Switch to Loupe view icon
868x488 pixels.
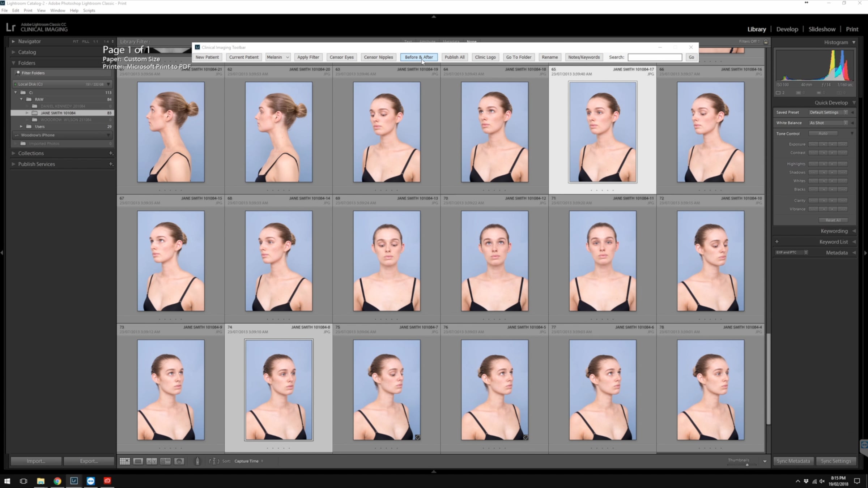(x=138, y=461)
